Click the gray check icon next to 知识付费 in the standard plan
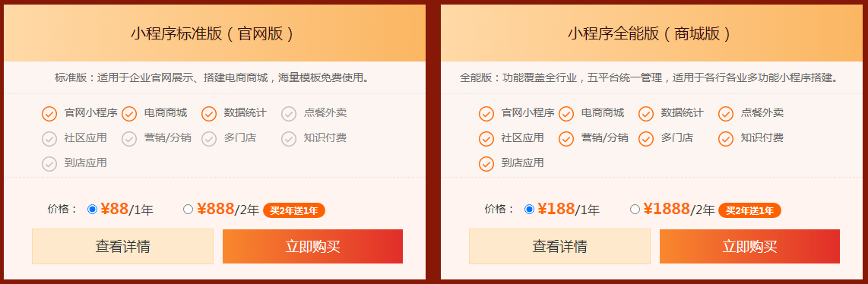The image size is (868, 284). point(289,139)
